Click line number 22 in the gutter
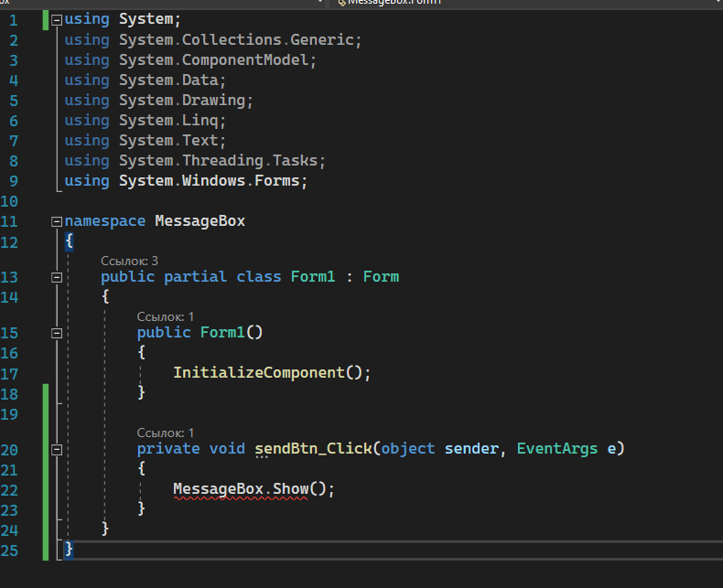The image size is (723, 588). point(10,489)
